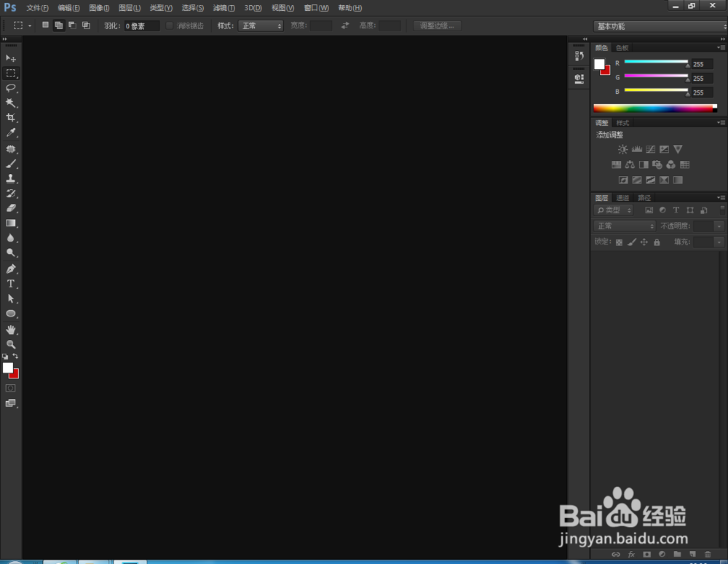
Task: Select the History Brush tool
Action: 11,194
